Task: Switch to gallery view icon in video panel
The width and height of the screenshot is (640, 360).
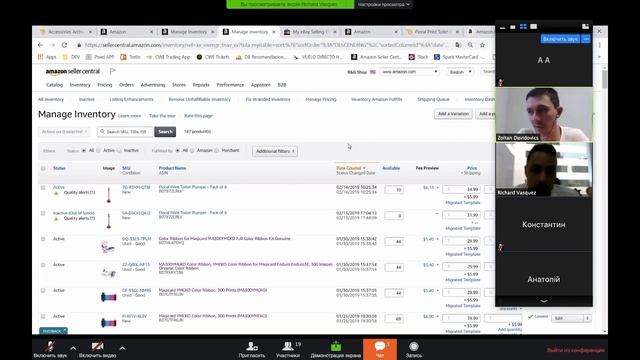Action: point(523,27)
